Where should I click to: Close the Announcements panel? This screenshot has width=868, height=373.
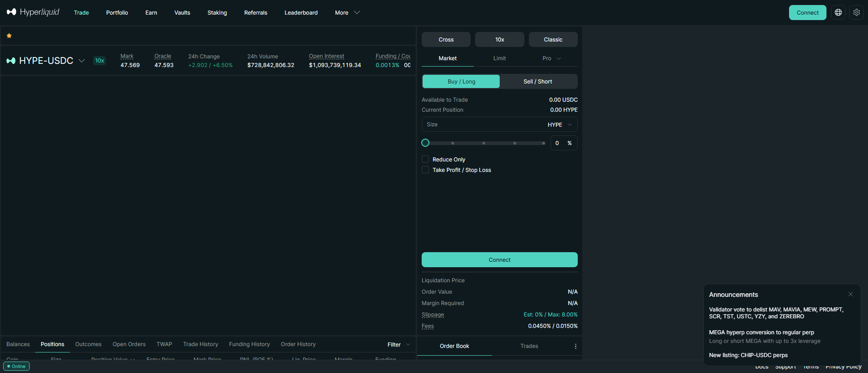[851, 295]
